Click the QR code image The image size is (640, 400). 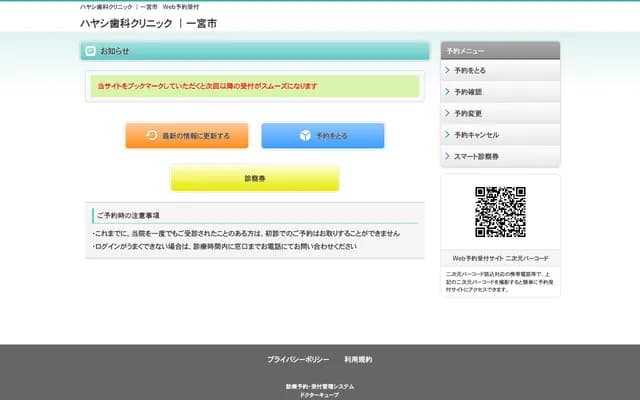tap(500, 212)
